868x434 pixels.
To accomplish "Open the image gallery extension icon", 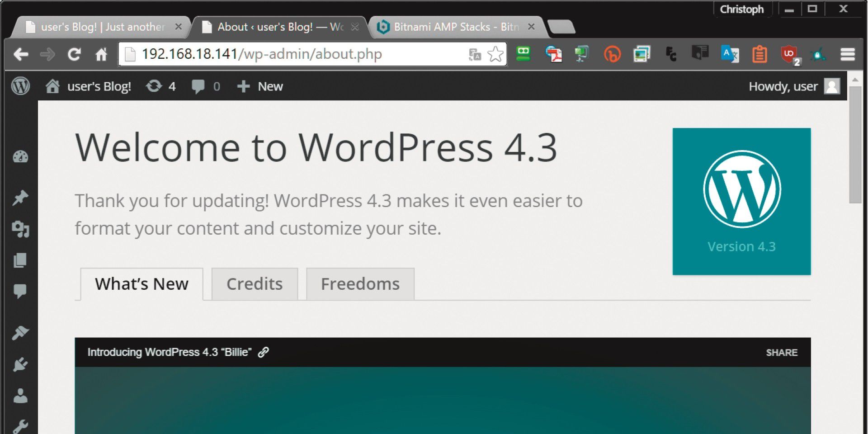I will [642, 54].
